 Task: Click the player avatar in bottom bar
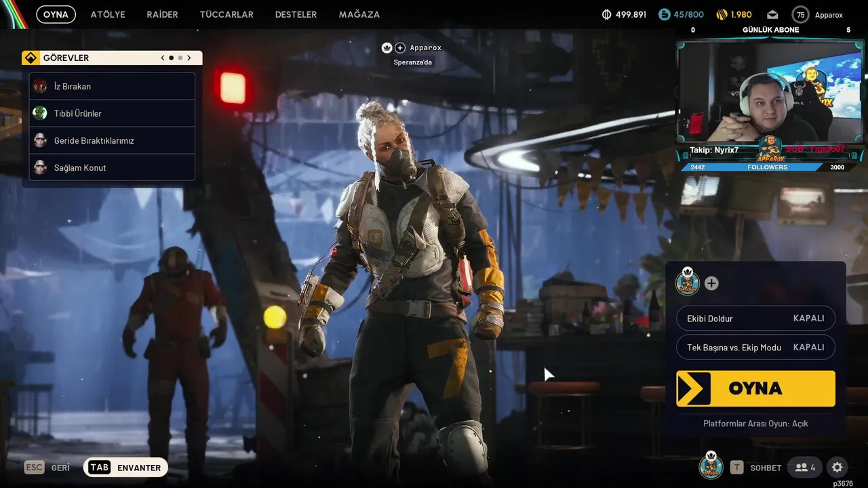711,466
